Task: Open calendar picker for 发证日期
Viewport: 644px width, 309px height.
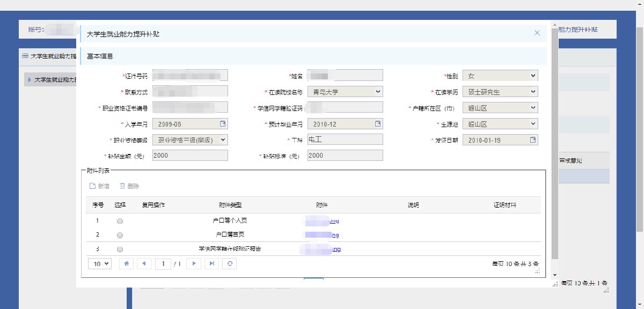Action: click(x=533, y=140)
